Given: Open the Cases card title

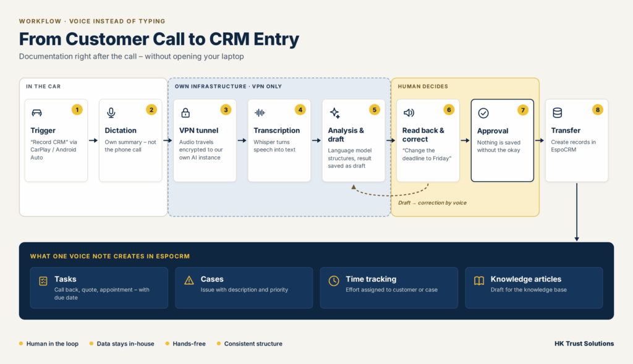Looking at the screenshot, I should pos(212,279).
